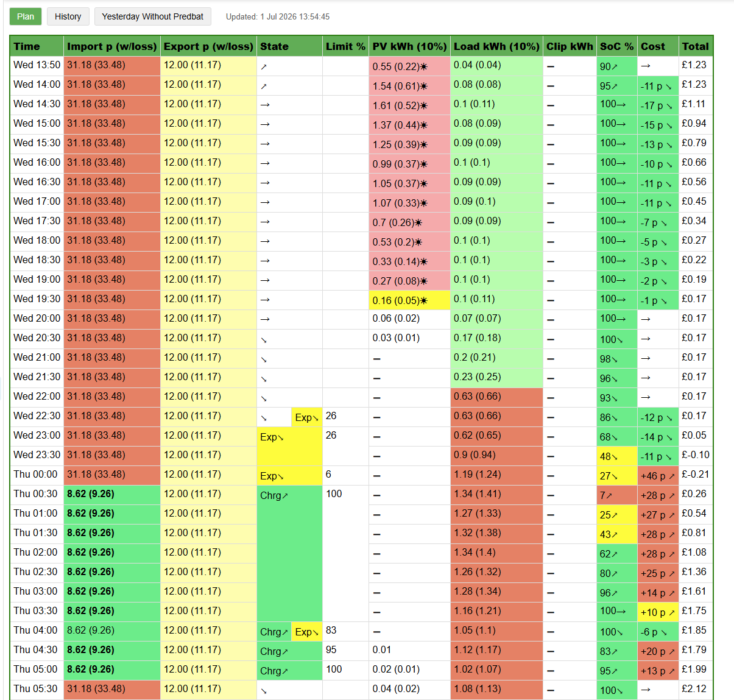Screen dimensions: 734x700
Task: Select the falling state arrow at Wed 21:00
Action: (264, 359)
